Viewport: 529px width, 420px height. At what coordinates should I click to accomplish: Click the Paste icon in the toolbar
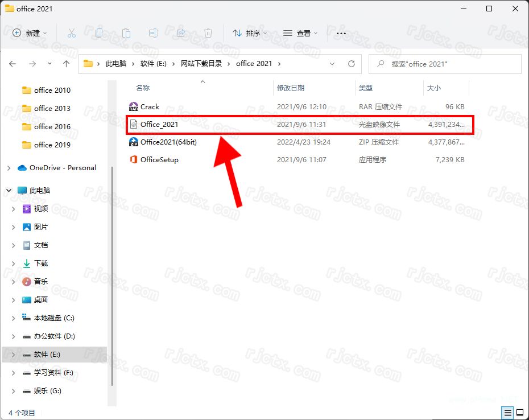tap(126, 33)
